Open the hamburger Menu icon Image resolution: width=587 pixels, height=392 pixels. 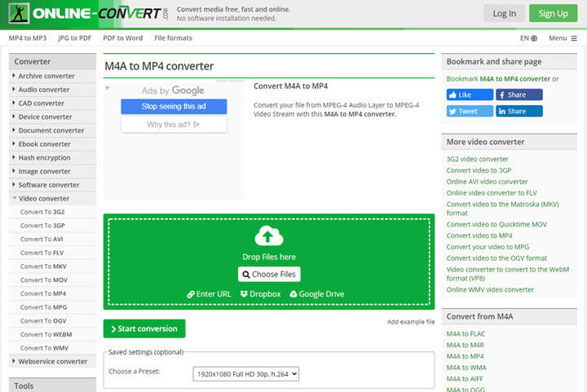[x=574, y=38]
